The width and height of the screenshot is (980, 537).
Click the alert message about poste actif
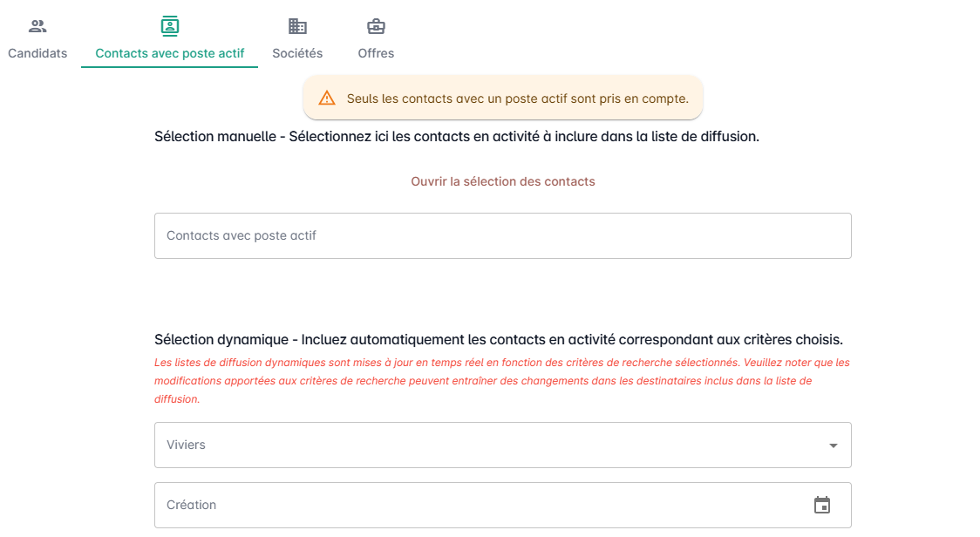tap(517, 99)
